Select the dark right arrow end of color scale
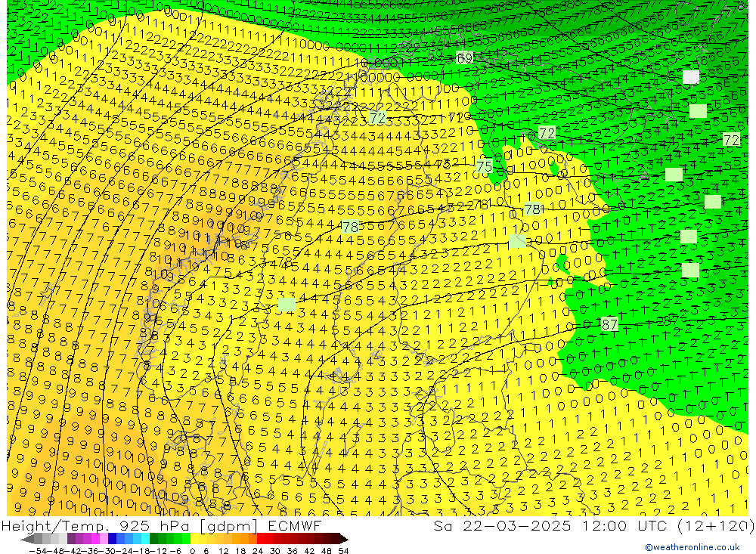 click(x=344, y=539)
